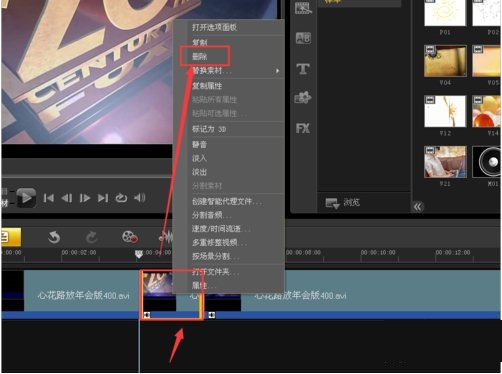This screenshot has width=502, height=374.
Task: Open the Media library film icon
Action: (x=303, y=8)
